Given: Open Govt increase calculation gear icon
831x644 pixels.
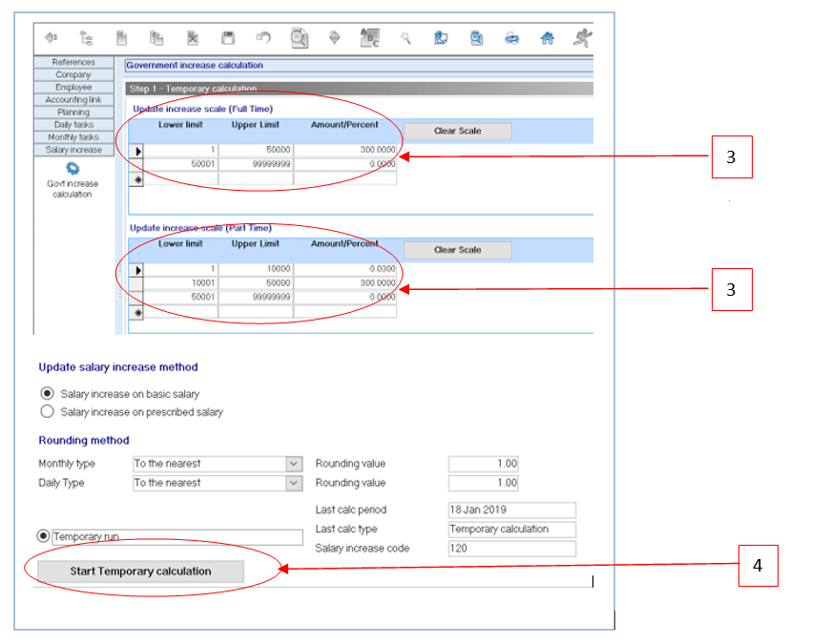Looking at the screenshot, I should pyautogui.click(x=73, y=168).
